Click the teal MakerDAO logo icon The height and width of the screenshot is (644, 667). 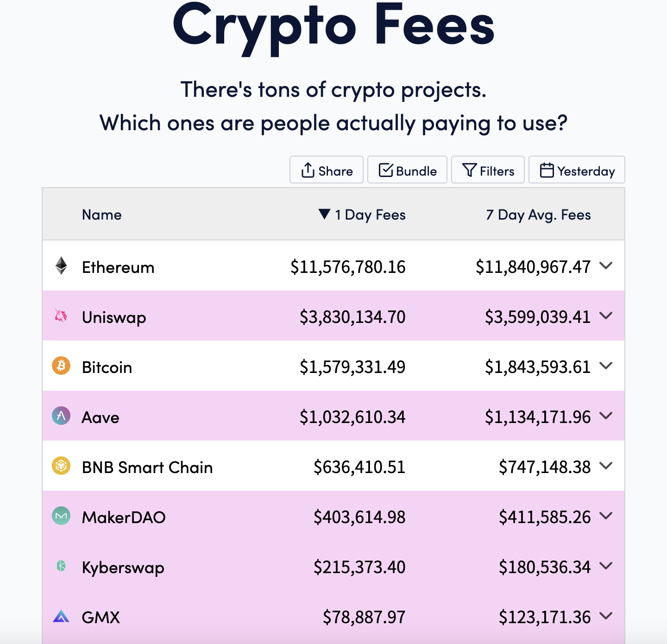coord(61,516)
